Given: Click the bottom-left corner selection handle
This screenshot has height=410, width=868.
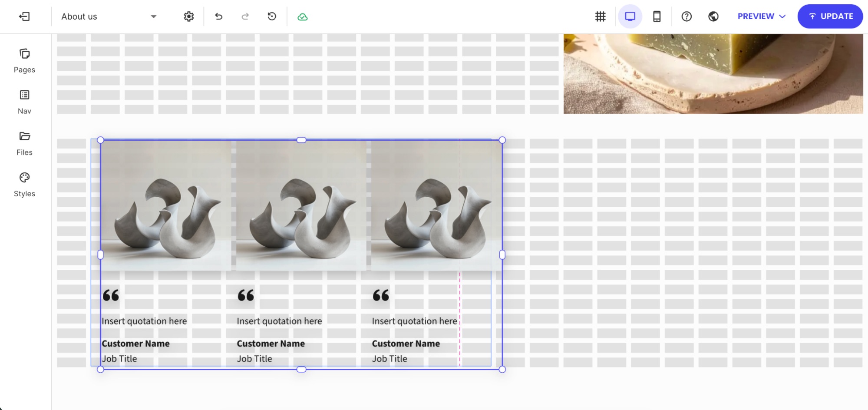Looking at the screenshot, I should click(x=100, y=369).
